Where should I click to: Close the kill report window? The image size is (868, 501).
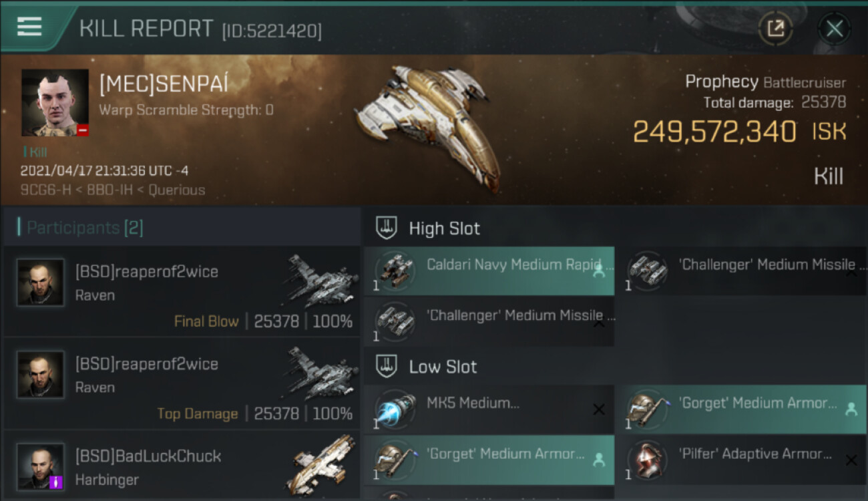[x=834, y=28]
